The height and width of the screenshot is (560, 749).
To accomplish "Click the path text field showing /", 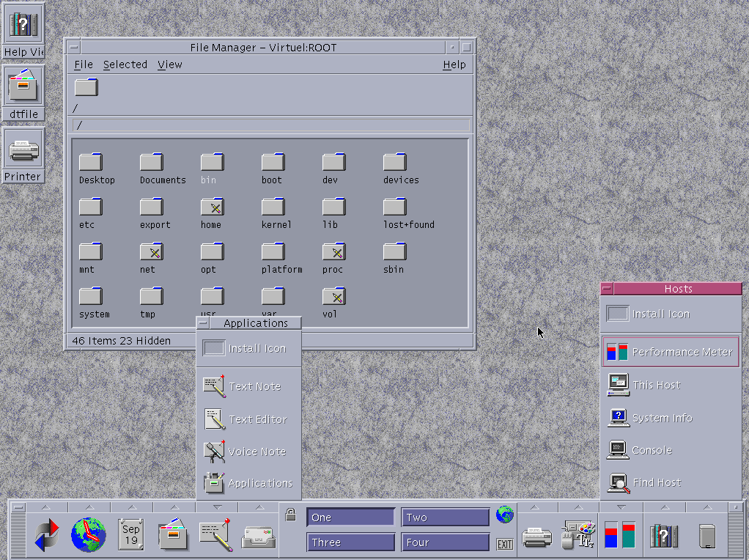I will coord(270,125).
